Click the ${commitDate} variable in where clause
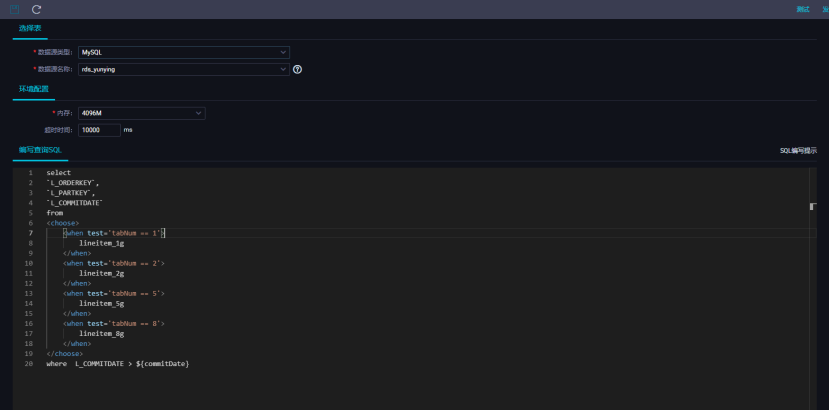The image size is (830, 411). pyautogui.click(x=163, y=364)
